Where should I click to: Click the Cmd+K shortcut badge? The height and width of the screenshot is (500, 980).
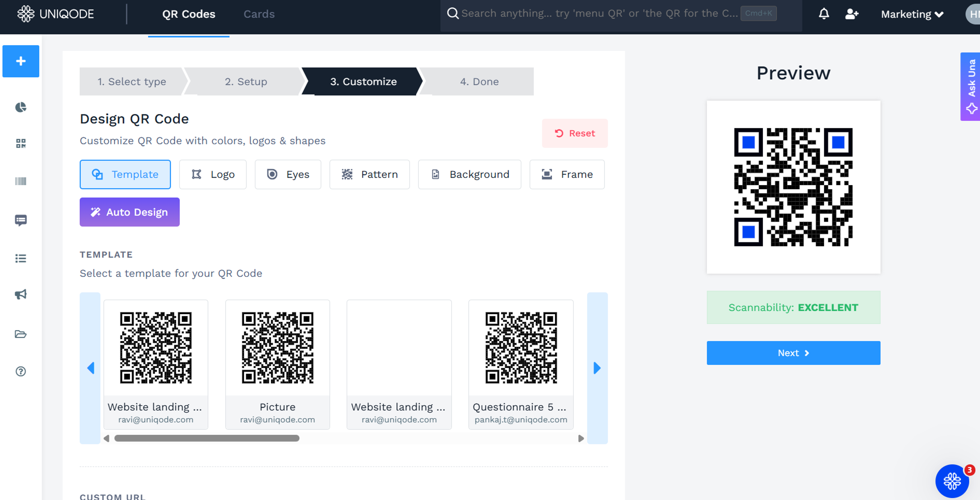[758, 13]
